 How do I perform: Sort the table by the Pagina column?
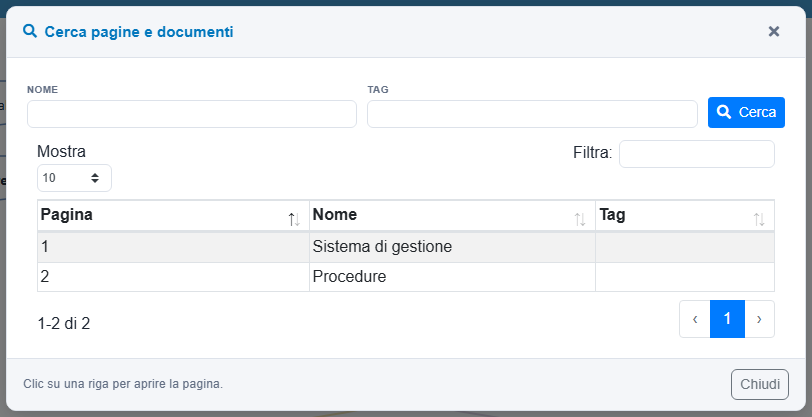173,215
